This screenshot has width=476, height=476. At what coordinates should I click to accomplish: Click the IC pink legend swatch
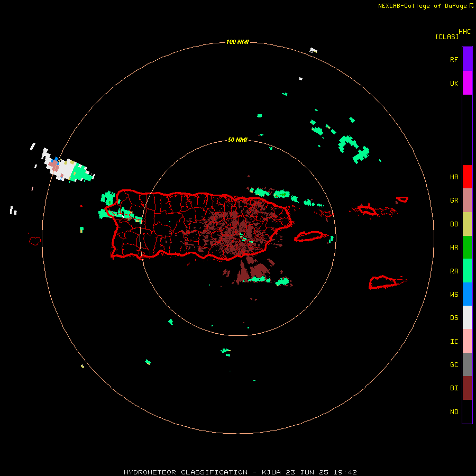467,341
